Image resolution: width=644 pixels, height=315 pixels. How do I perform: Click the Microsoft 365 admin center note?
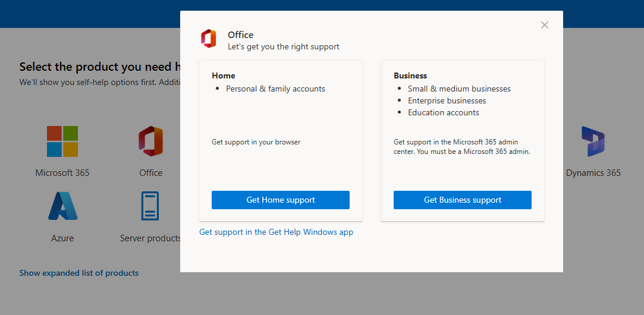pos(462,147)
